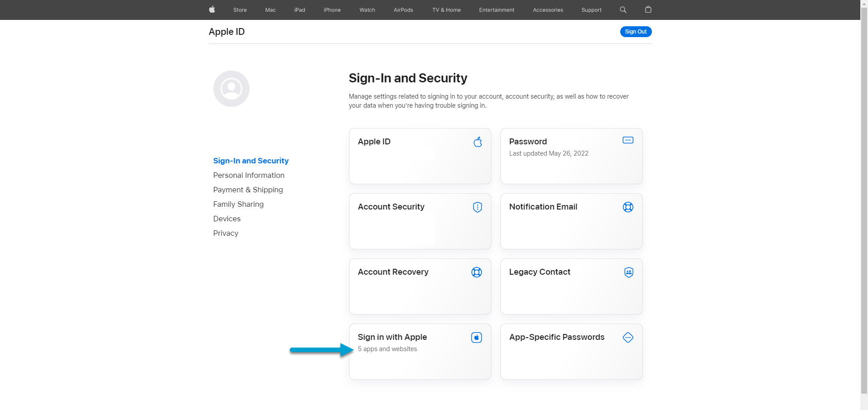Viewport: 868px width, 410px height.
Task: Open the Support menu item
Action: (591, 10)
